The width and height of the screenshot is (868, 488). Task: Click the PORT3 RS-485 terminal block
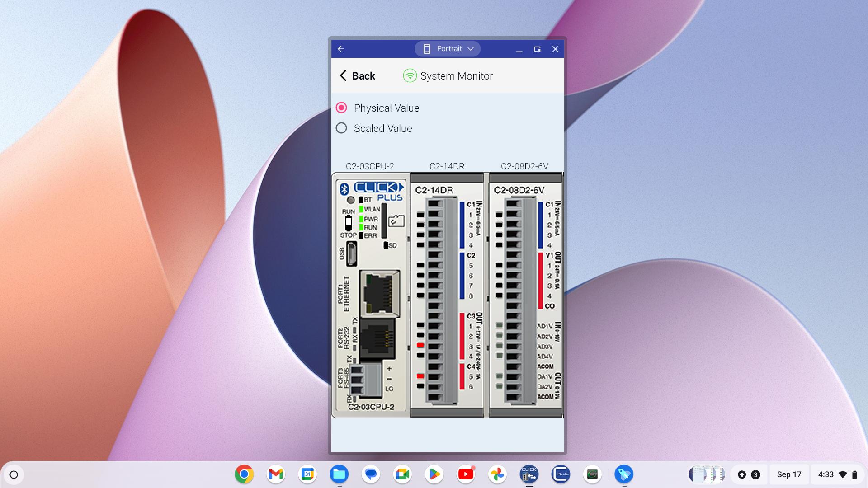pos(365,380)
